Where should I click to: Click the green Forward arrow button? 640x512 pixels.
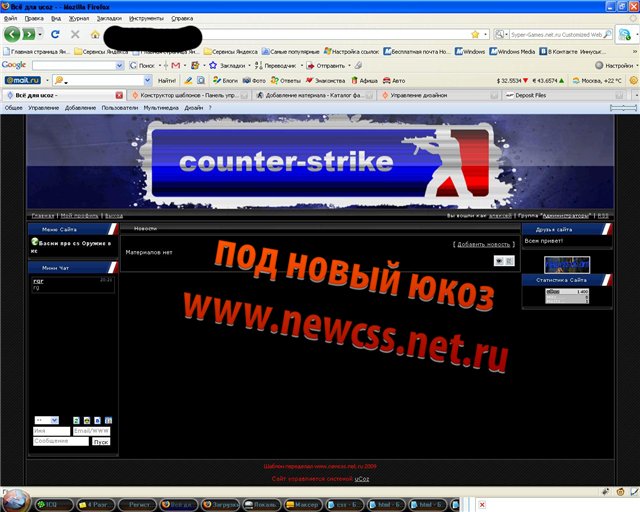[29, 34]
